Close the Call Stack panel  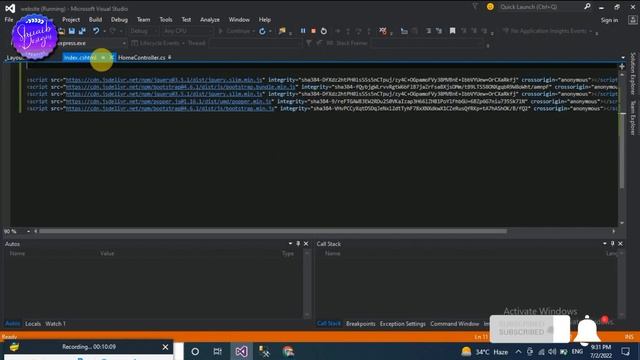tap(620, 244)
